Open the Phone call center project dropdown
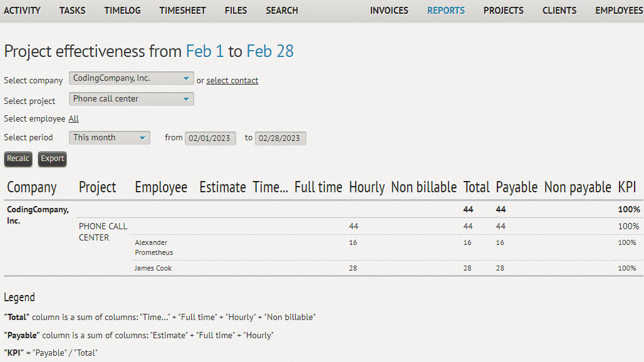 pyautogui.click(x=132, y=99)
